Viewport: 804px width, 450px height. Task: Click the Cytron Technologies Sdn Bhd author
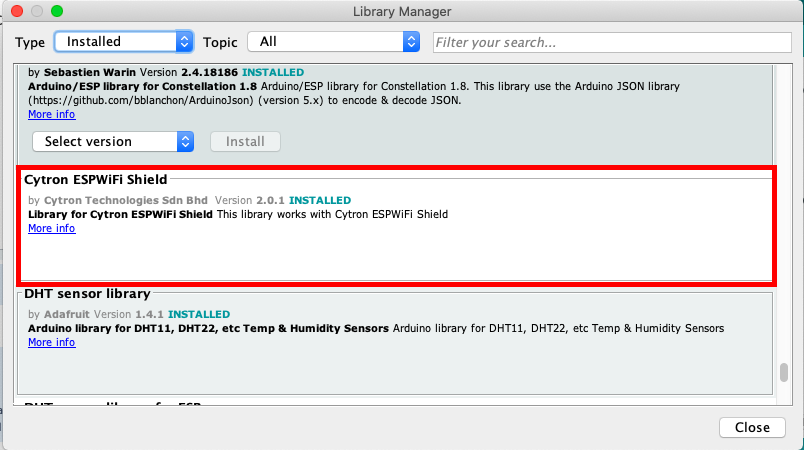126,200
